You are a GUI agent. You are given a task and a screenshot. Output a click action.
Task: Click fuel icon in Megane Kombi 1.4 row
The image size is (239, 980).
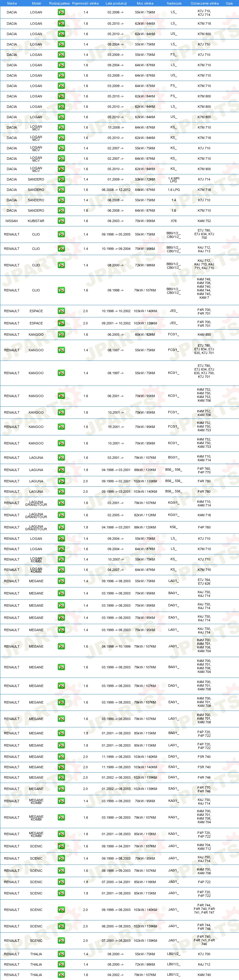click(x=61, y=801)
